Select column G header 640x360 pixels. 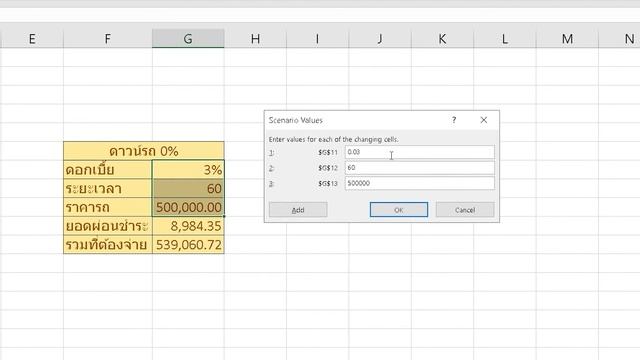coord(188,39)
